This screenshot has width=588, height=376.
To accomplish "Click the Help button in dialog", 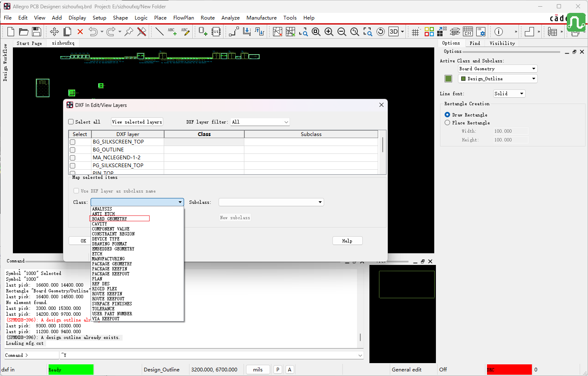I will point(347,241).
